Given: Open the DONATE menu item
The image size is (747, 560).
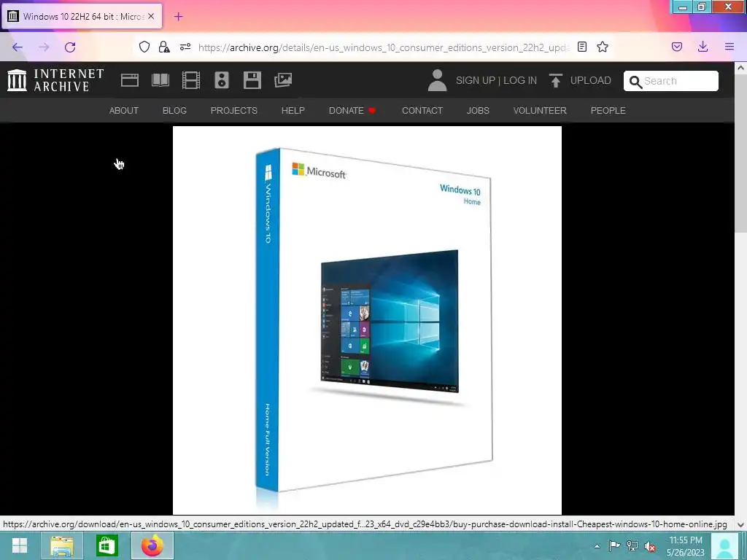Looking at the screenshot, I should coord(352,111).
